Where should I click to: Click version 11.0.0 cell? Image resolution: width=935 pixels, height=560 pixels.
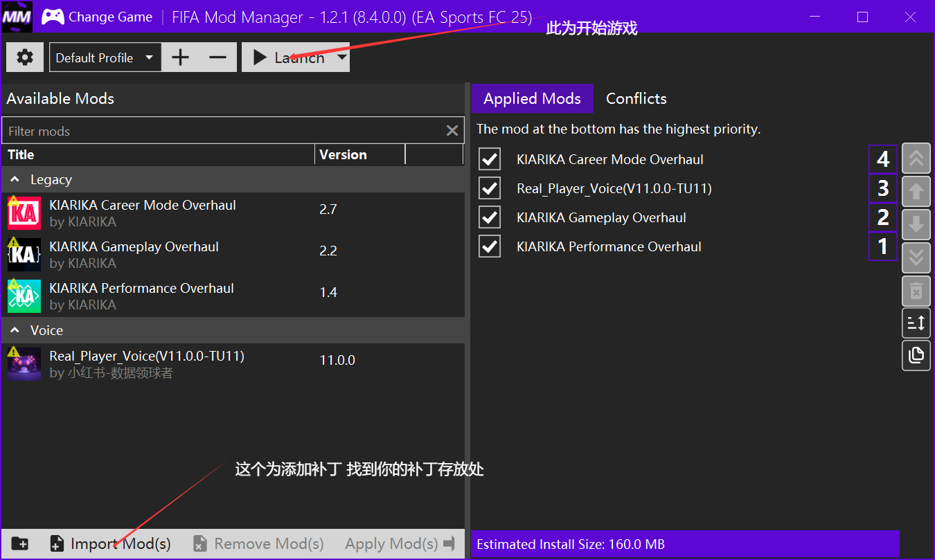337,360
